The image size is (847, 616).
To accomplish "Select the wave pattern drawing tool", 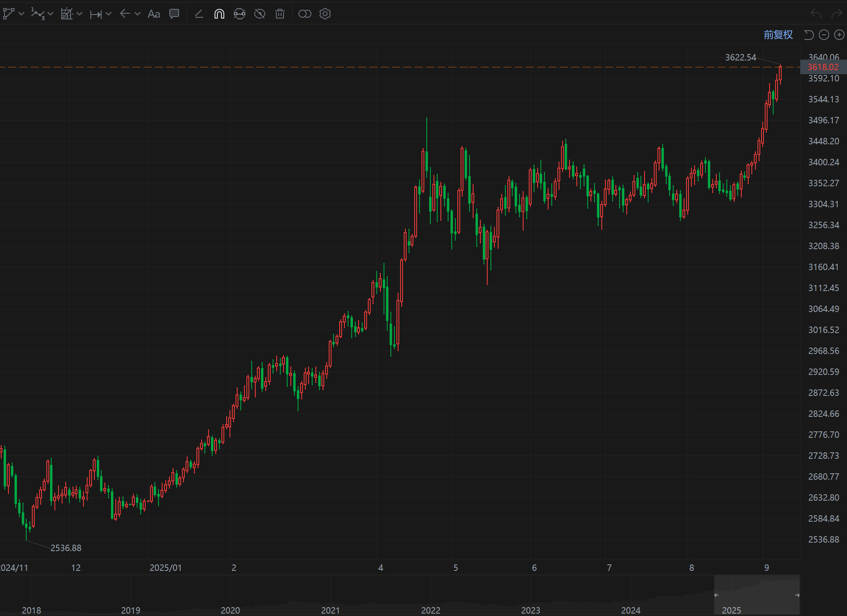I will 38,14.
